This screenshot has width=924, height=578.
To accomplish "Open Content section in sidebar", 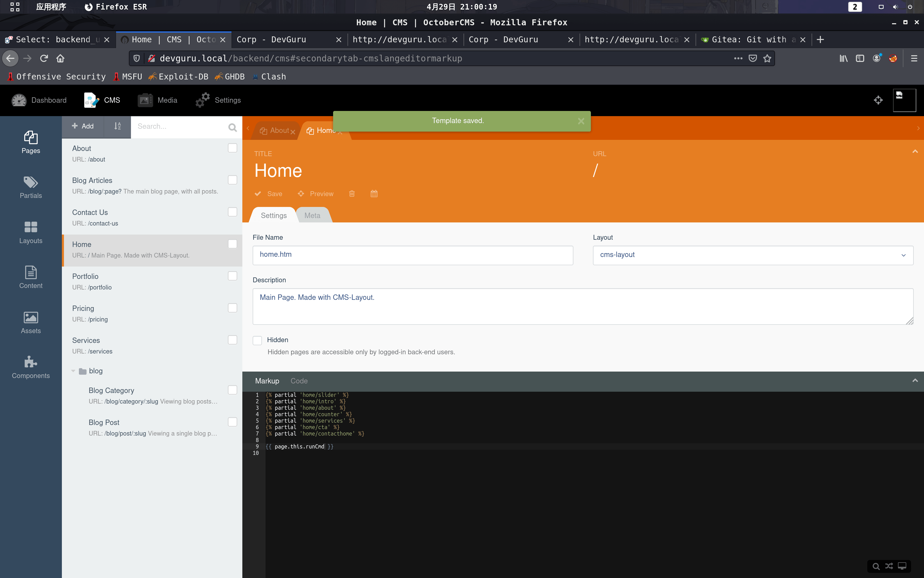I will point(30,277).
